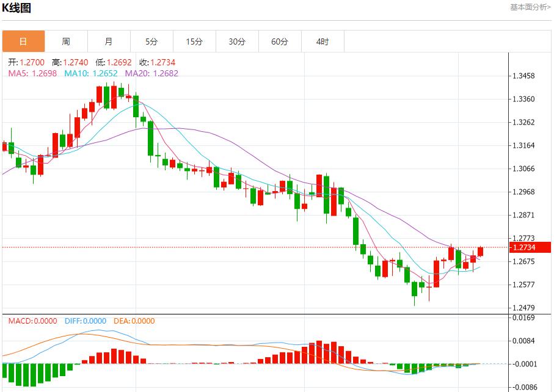554x392 pixels.
Task: Switch to the 周 weekly tab
Action: 66,42
